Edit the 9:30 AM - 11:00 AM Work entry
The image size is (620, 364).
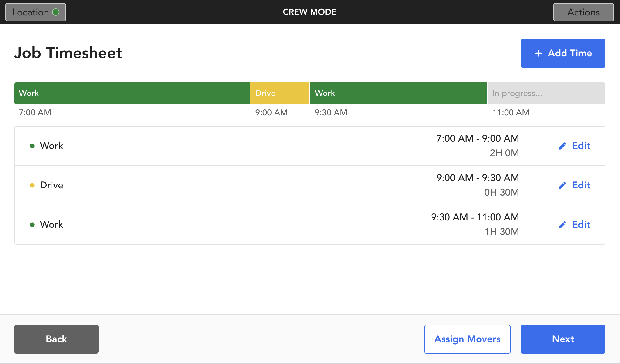point(575,225)
